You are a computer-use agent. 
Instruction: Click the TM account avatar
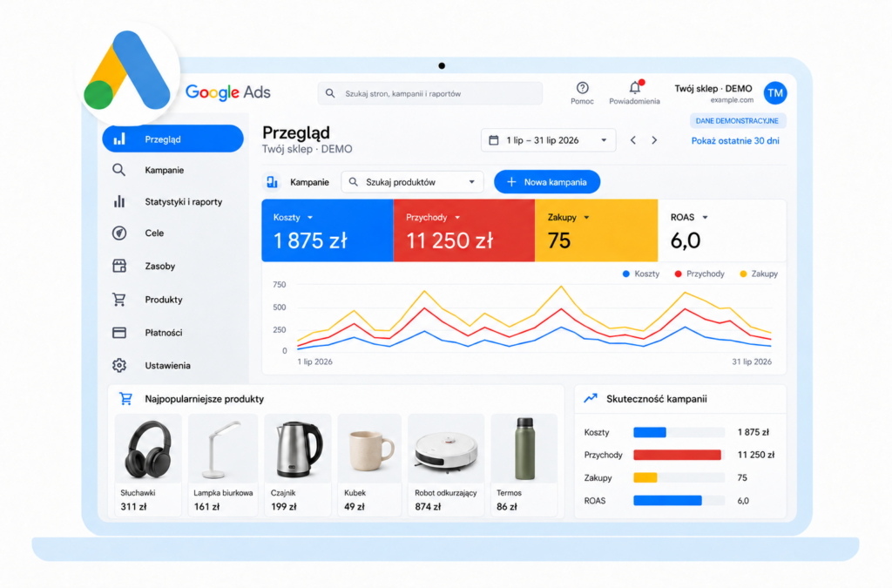click(x=774, y=92)
